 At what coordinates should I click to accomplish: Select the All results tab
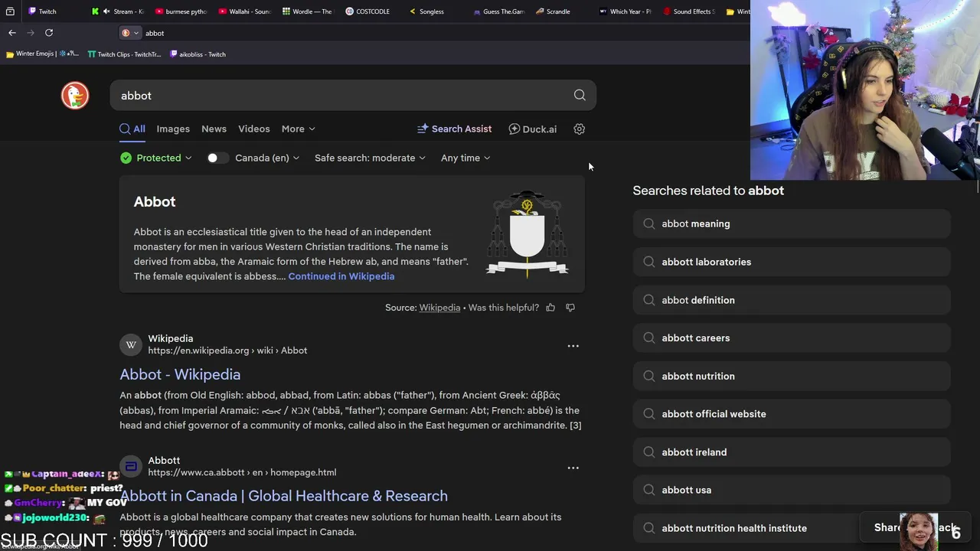[x=132, y=129]
